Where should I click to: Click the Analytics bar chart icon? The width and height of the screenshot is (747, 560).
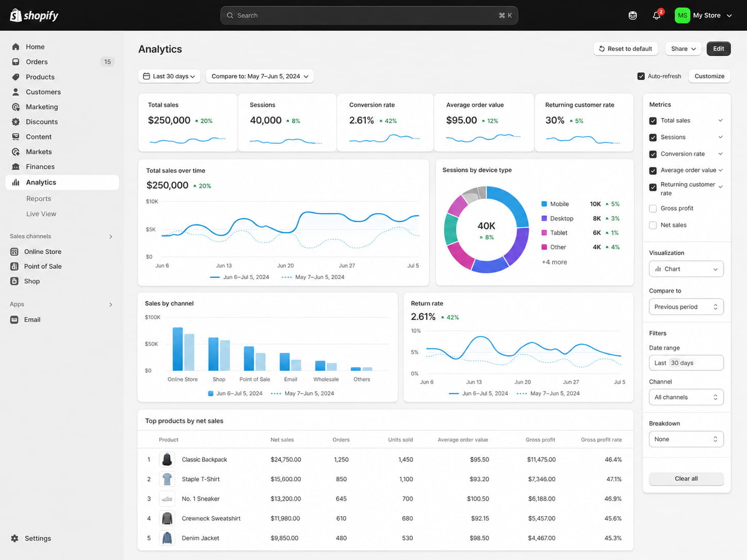coord(15,182)
